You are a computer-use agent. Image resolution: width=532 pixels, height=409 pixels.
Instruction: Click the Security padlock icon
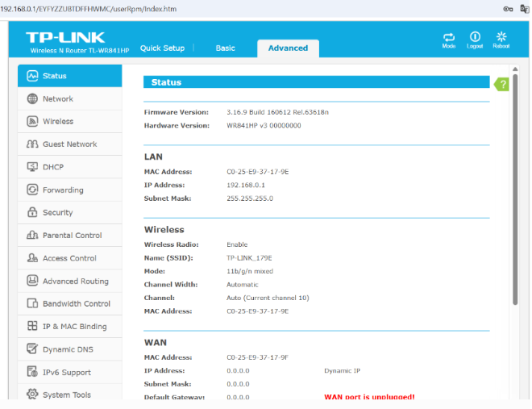tap(32, 213)
